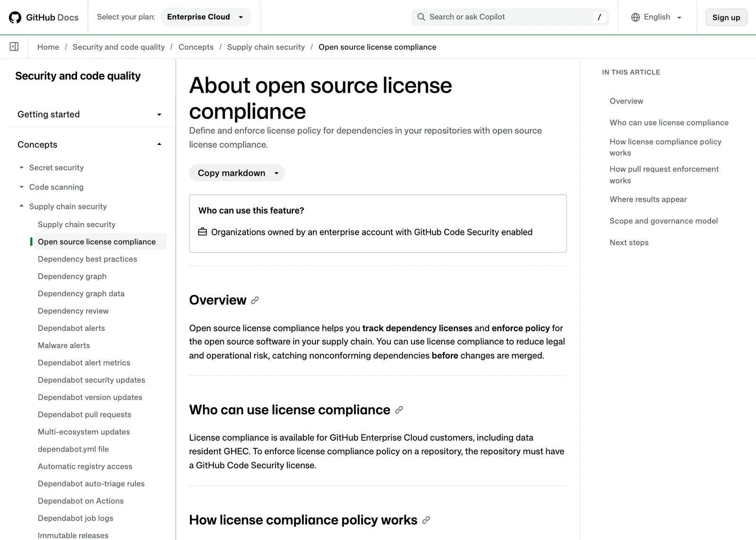
Task: Collapse the Supply chain security tree group
Action: coord(63,206)
